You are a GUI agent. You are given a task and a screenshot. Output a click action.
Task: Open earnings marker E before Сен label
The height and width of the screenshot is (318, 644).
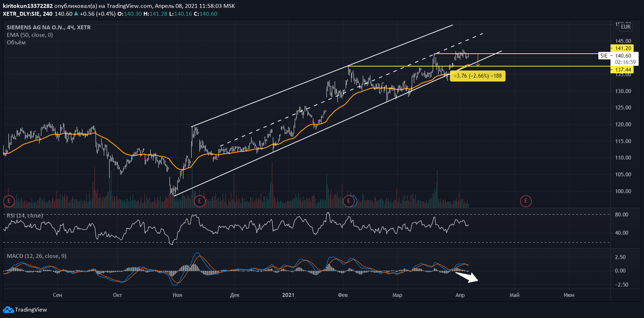point(8,201)
